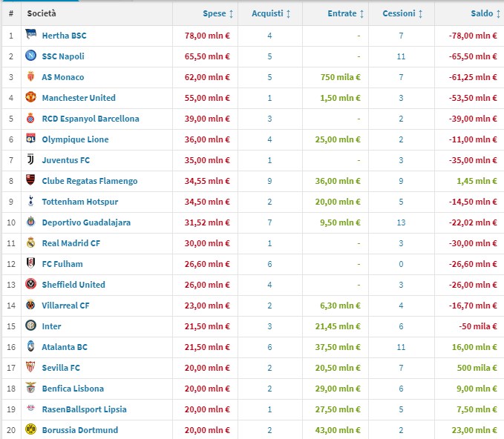
Task: Click the FC Fulham crest icon
Action: [x=31, y=263]
